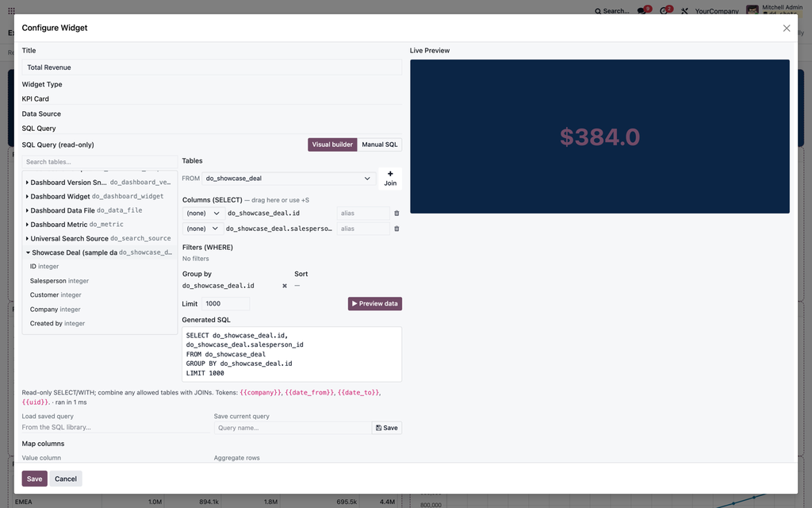Click the Search tables input field
This screenshot has height=508, width=812.
pos(99,162)
